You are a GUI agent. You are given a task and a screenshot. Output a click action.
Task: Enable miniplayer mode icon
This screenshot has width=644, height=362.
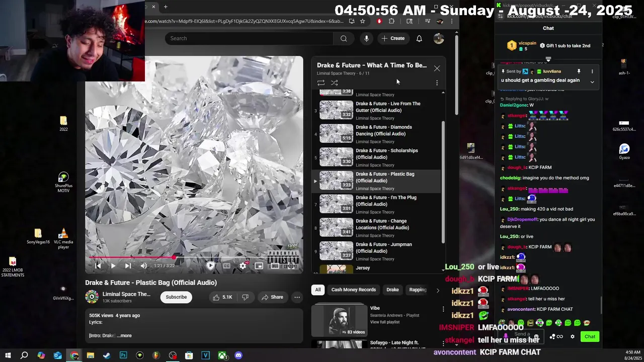point(259,265)
